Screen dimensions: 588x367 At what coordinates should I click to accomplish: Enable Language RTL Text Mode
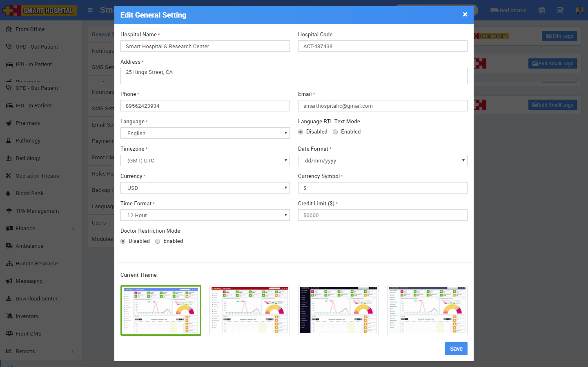pos(335,132)
